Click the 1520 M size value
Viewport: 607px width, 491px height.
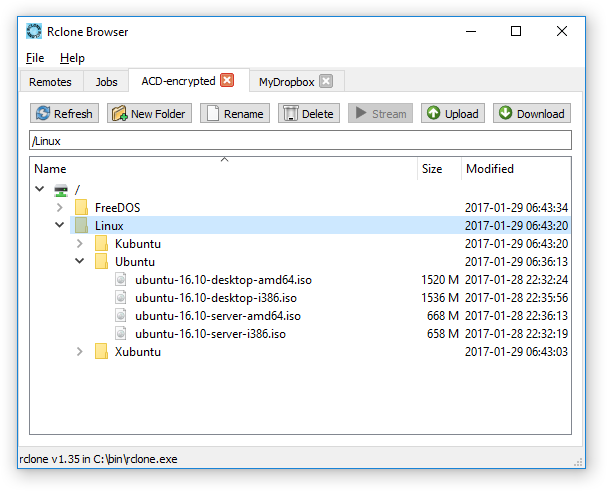440,280
